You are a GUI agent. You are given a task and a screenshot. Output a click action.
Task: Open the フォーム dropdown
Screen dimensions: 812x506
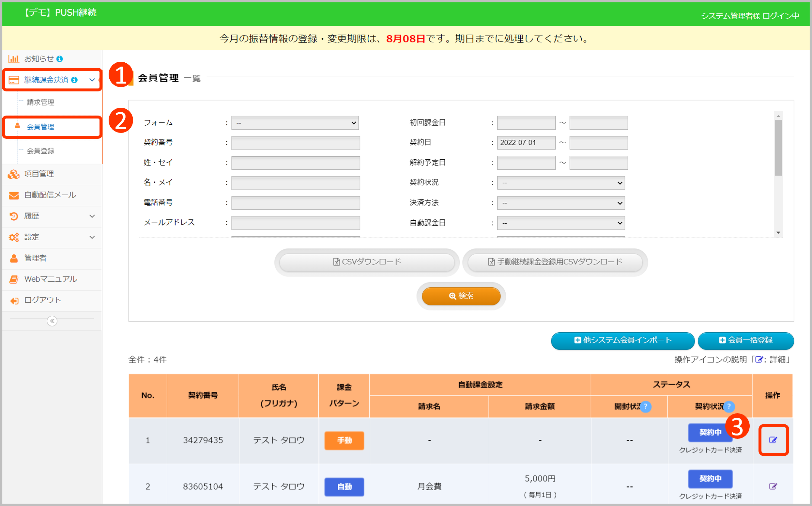click(x=295, y=123)
